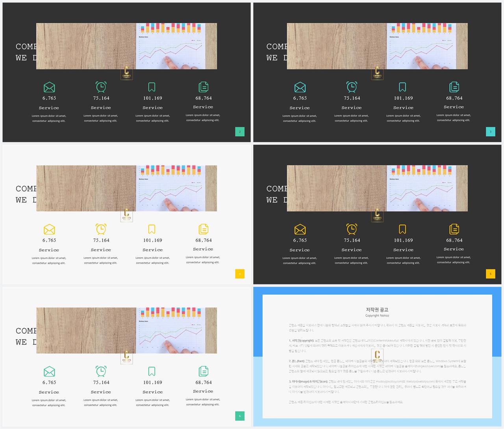Viewport: 504px width, 429px height.
Task: Select the number 101,169 on slide 3
Action: click(x=404, y=98)
